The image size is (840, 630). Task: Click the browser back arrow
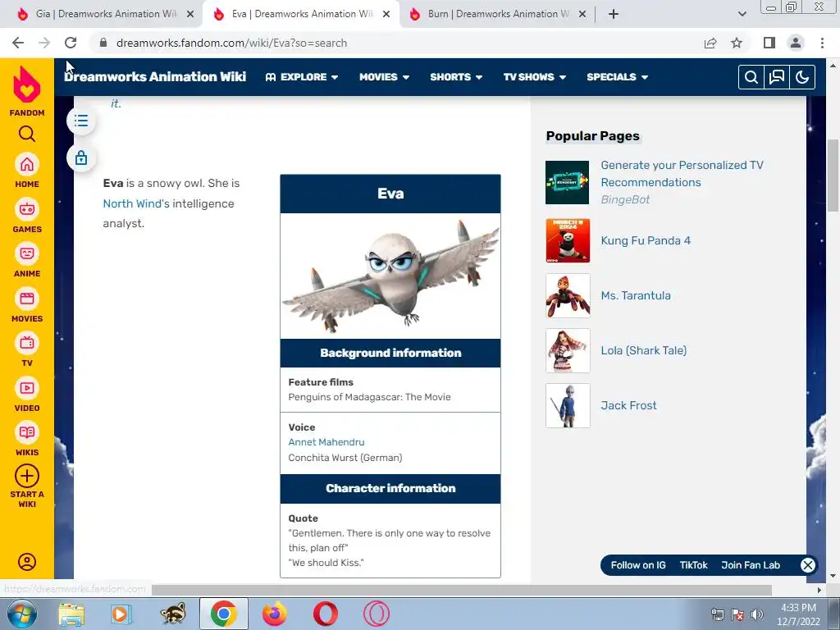pyautogui.click(x=18, y=43)
